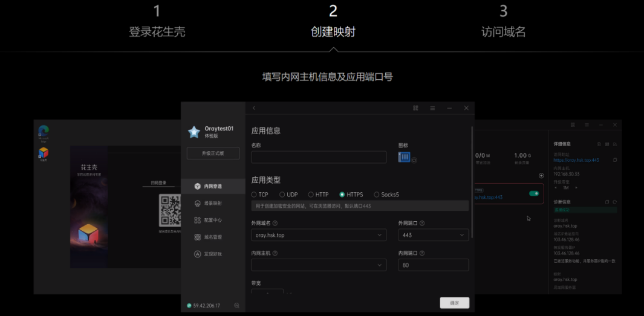This screenshot has height=316, width=644.
Task: Open the hamburger menu in the front window
Action: point(432,108)
